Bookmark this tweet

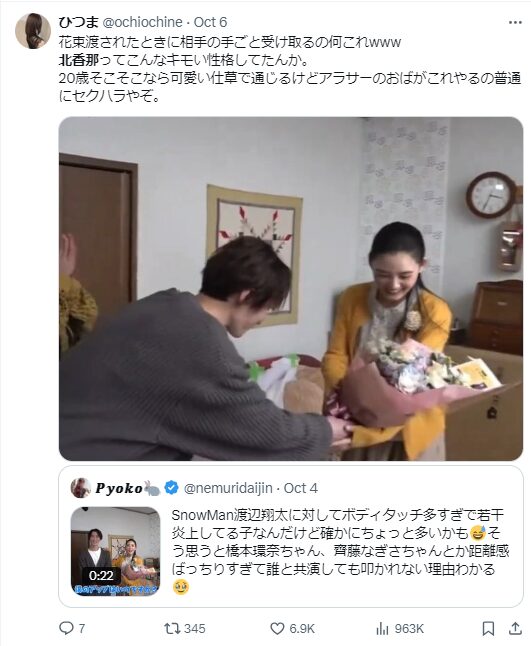488,628
